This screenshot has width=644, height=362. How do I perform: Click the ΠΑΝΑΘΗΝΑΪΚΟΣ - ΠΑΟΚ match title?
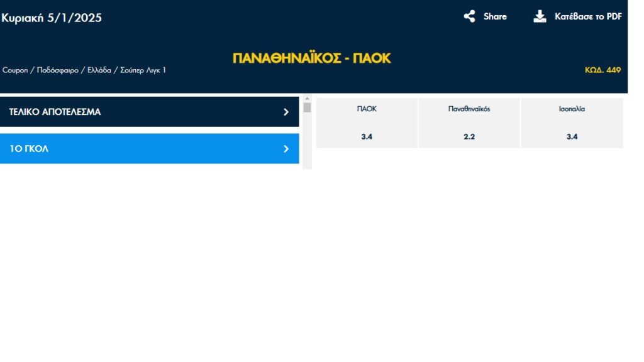tap(312, 58)
